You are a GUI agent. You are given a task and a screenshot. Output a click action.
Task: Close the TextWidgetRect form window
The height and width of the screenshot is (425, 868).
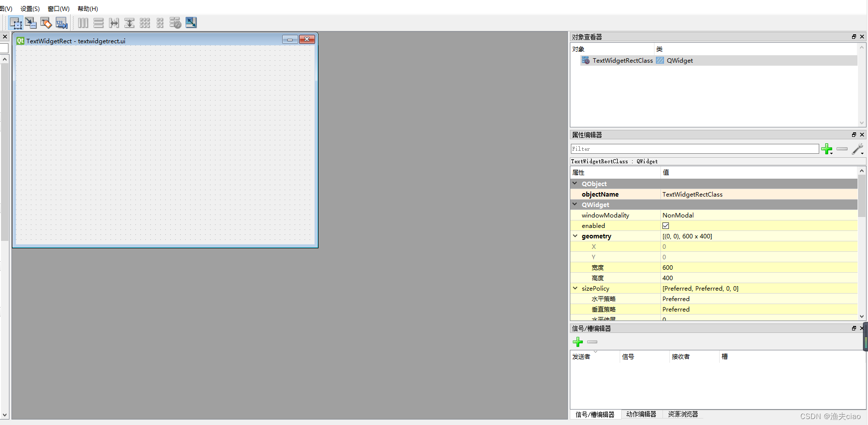[307, 39]
